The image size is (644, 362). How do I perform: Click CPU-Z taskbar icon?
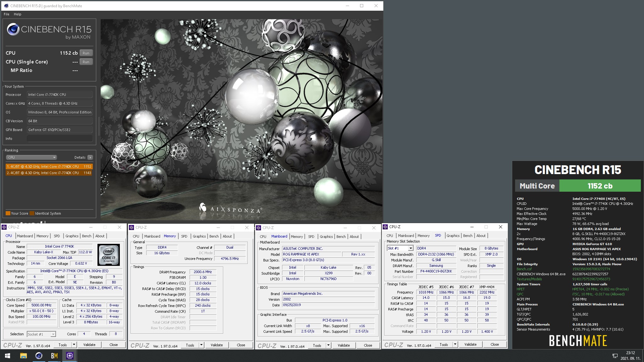tap(70, 356)
